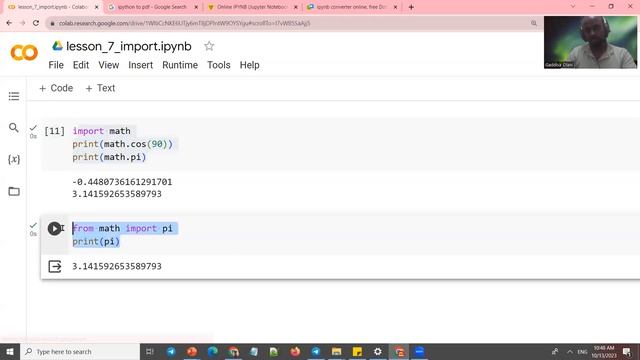Click the print(pi) code line
This screenshot has width=640, height=360.
(96, 241)
